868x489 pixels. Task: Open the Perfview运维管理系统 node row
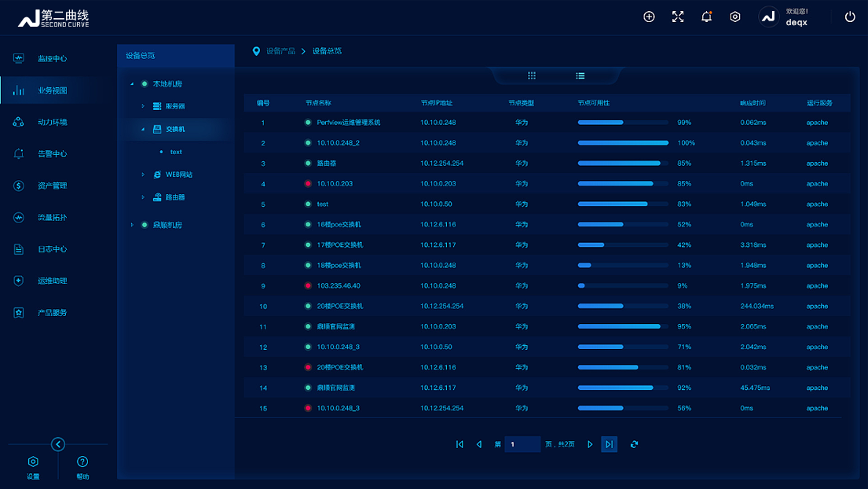point(348,123)
